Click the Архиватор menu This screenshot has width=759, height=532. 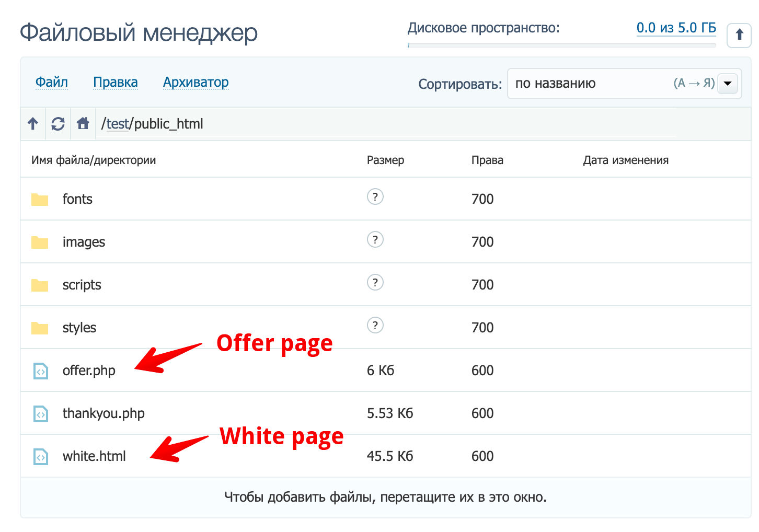[x=196, y=82]
